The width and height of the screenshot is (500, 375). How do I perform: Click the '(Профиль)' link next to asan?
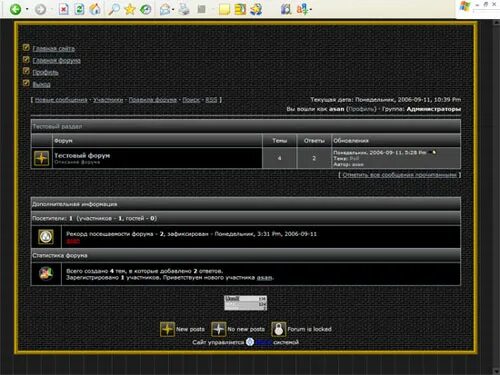361,109
